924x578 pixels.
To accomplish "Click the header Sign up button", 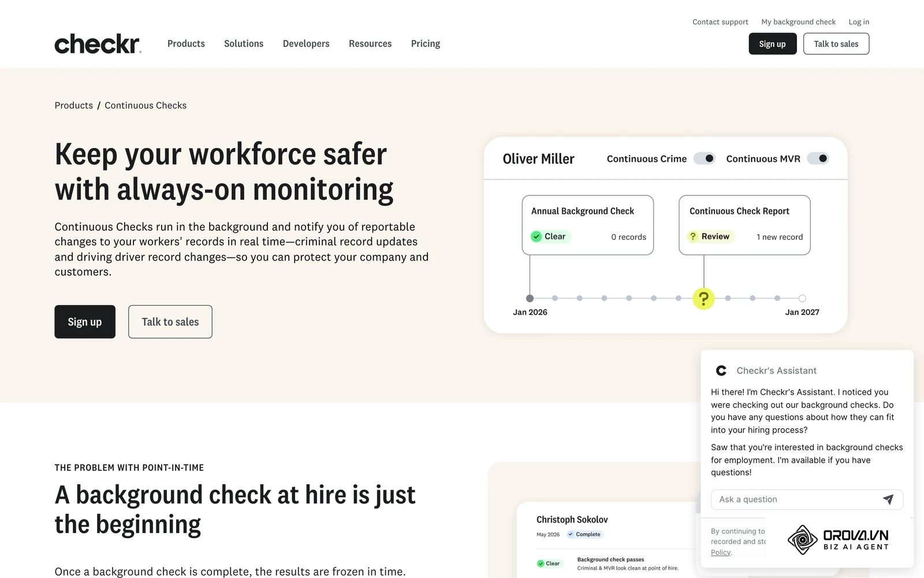I will coord(773,44).
